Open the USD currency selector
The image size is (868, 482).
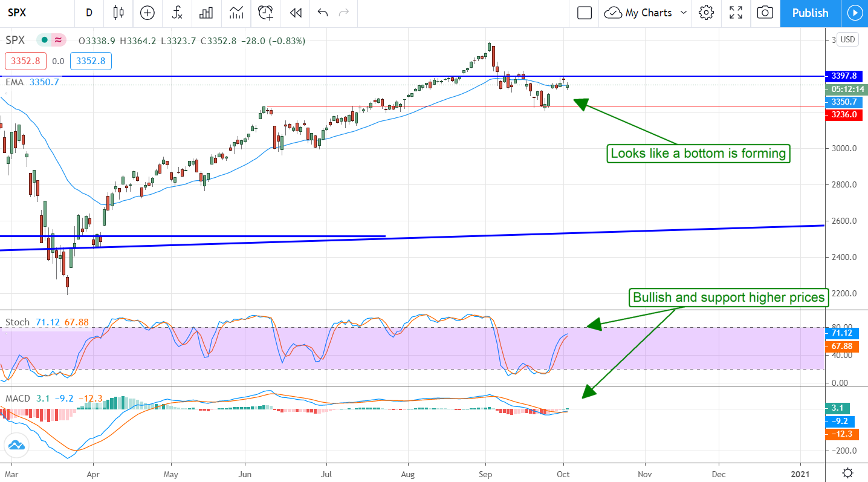point(847,39)
